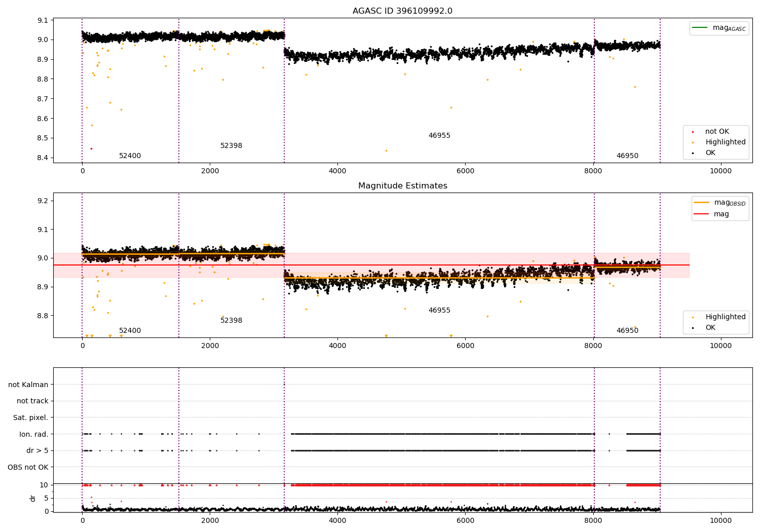Click OBSID label 52398 in Magnitude Estimates plot
This screenshot has height=532, width=760.
coord(231,321)
